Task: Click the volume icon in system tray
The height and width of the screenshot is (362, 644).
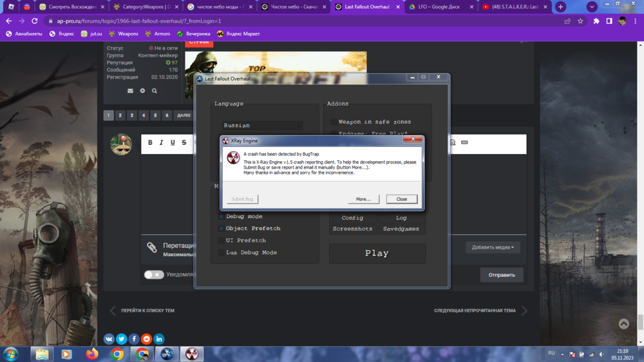Action: (601, 354)
